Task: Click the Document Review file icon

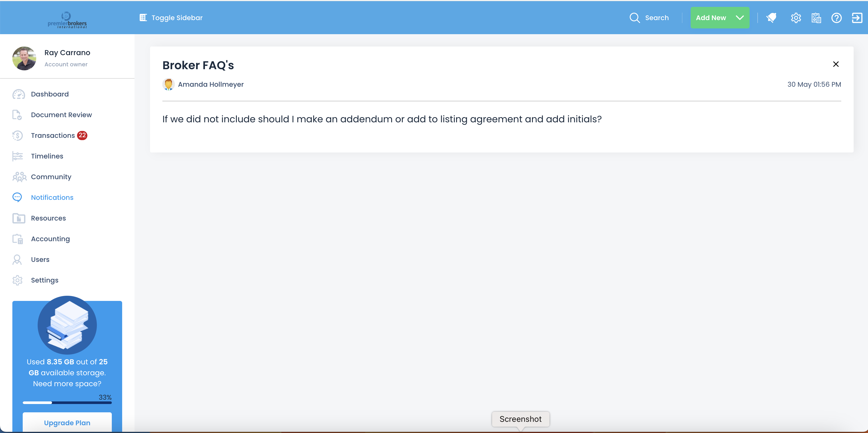Action: click(17, 115)
